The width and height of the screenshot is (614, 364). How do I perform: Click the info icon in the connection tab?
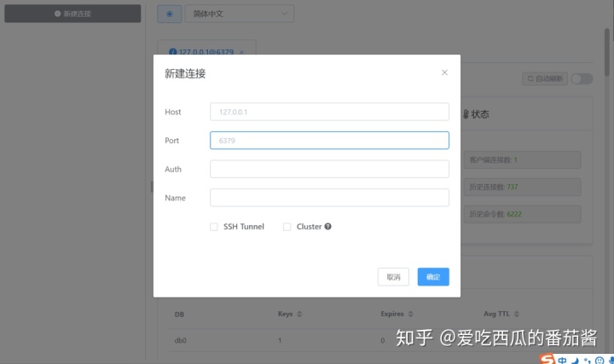click(x=172, y=52)
